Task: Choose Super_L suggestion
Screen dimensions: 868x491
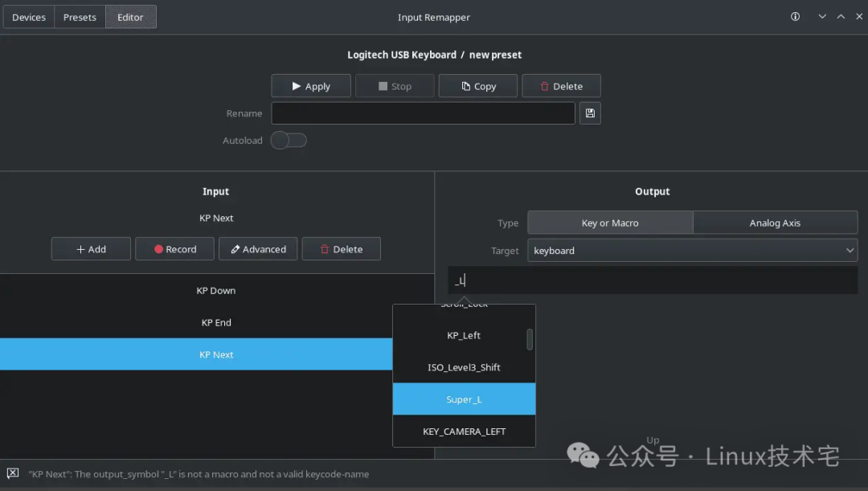Action: [x=464, y=399]
